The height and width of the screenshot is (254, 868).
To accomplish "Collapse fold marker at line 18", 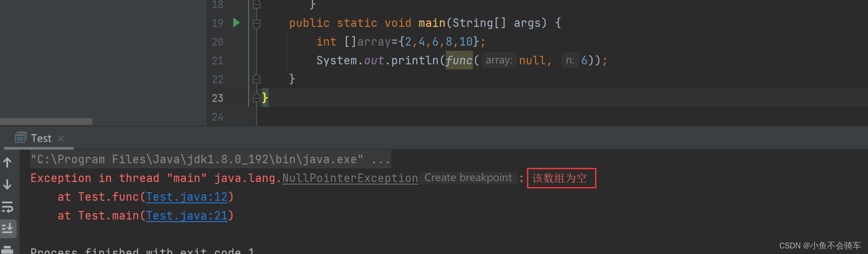I will click(x=256, y=4).
